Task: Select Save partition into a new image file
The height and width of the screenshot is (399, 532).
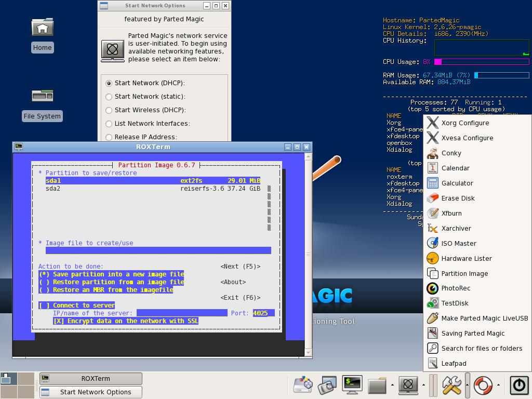Action: click(112, 274)
